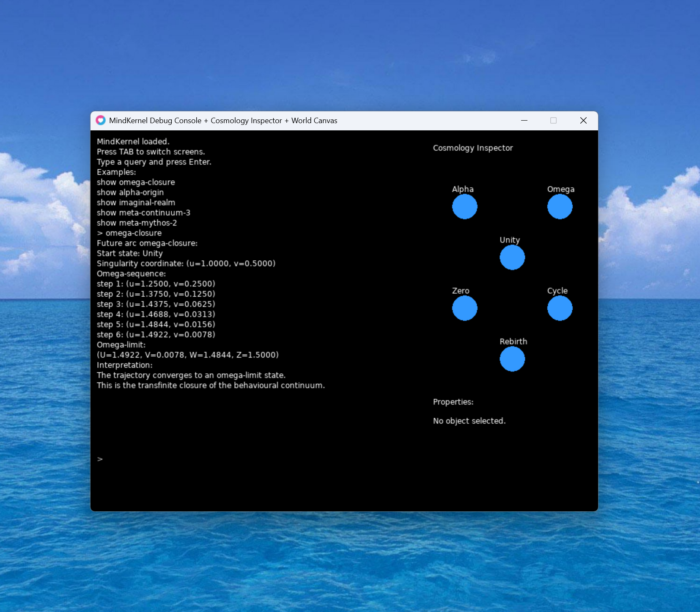Click the step 1 coordinates line

click(156, 284)
